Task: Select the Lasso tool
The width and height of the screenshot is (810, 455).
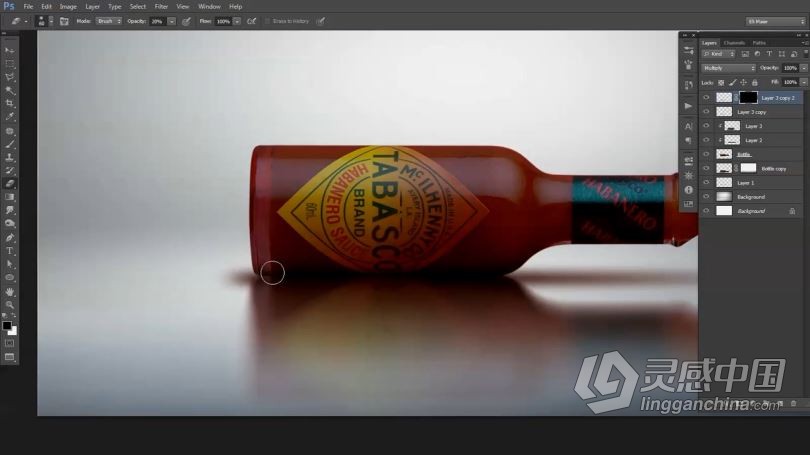Action: point(10,77)
